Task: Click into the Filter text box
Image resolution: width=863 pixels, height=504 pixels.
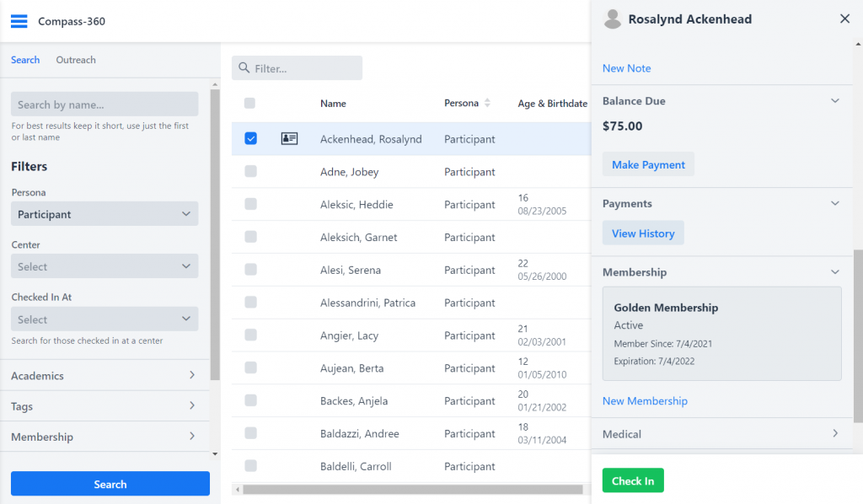Action: (297, 68)
